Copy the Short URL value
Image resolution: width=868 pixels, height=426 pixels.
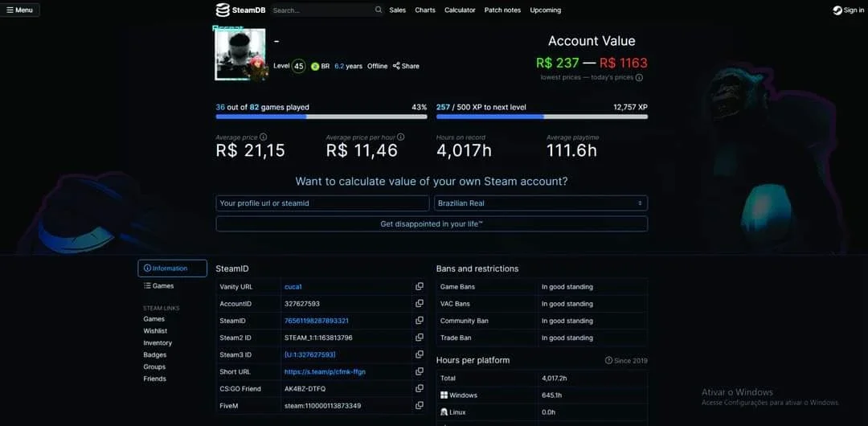(419, 371)
